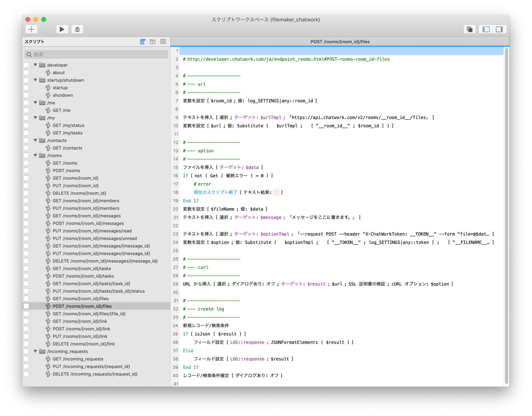Run the script with the play button
Image resolution: width=532 pixels, height=416 pixels.
(x=62, y=29)
